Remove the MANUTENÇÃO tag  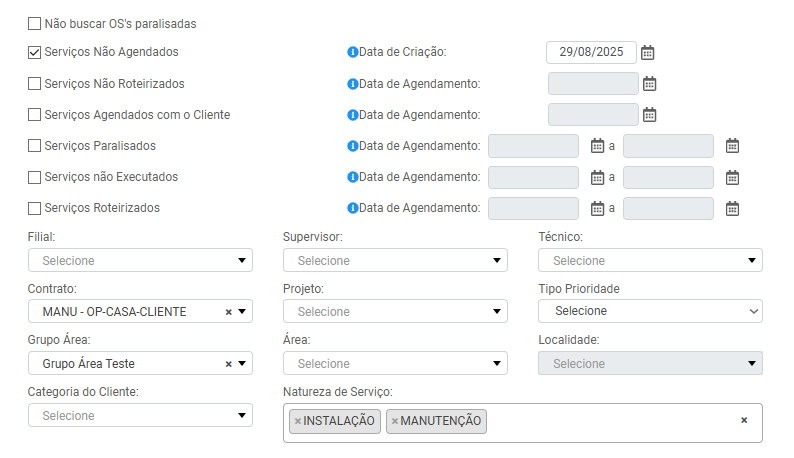pos(395,421)
